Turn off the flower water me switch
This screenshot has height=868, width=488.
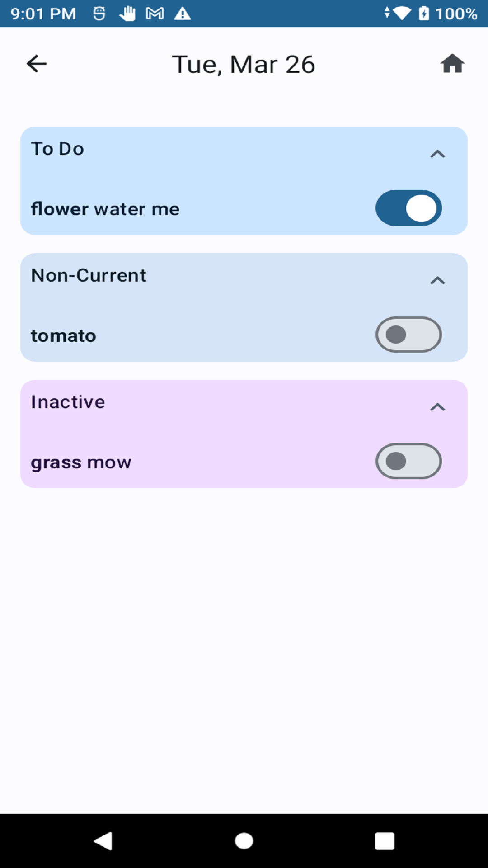click(x=408, y=208)
